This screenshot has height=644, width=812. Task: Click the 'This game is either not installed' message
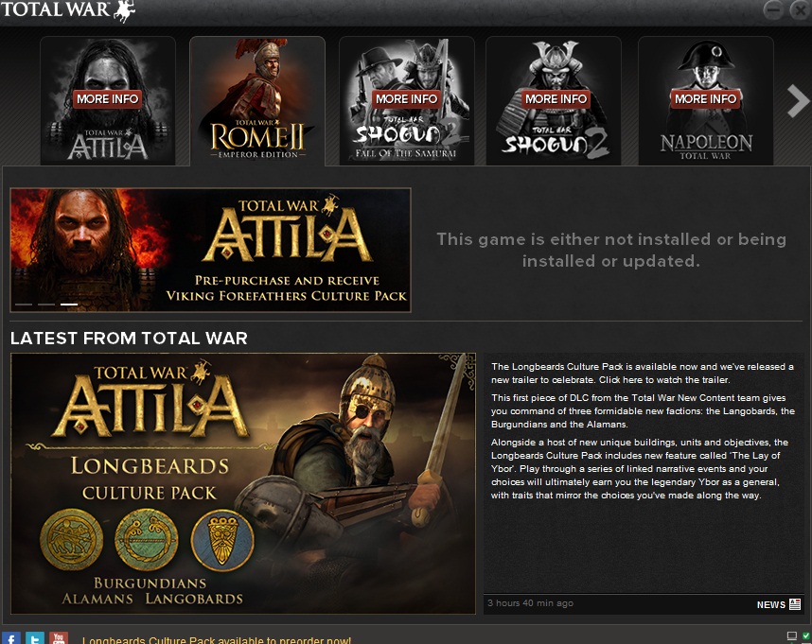point(611,250)
